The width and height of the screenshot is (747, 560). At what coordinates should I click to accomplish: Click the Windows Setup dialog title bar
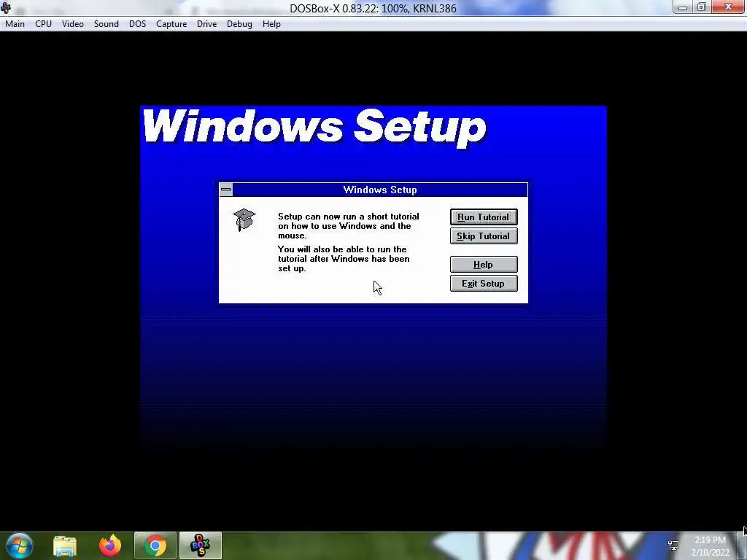[379, 190]
